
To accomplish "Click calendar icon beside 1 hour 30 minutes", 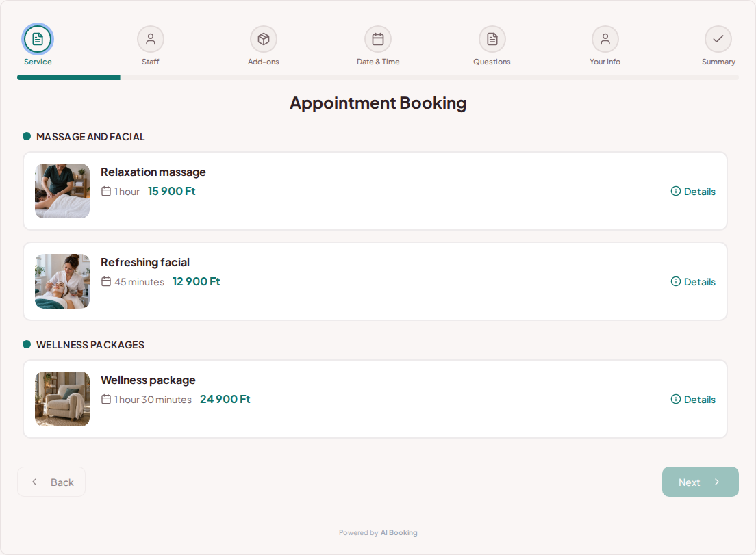I will pyautogui.click(x=106, y=399).
